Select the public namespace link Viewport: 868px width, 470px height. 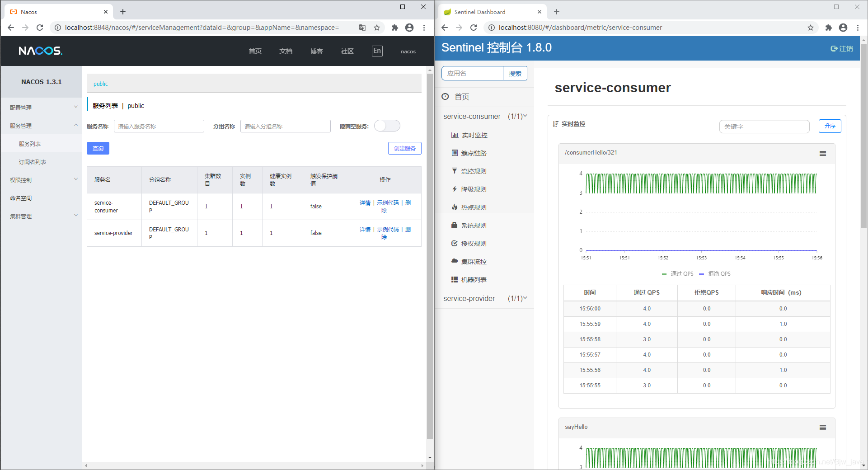[101, 84]
